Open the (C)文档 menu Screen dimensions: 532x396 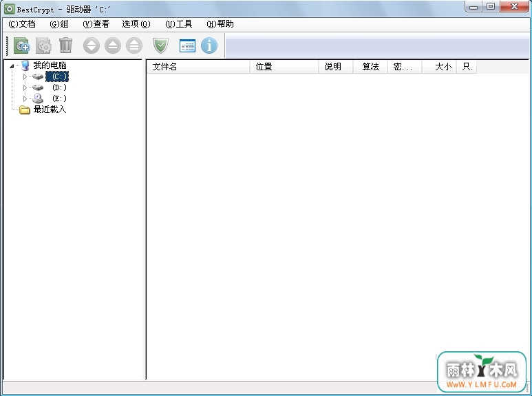click(x=22, y=24)
